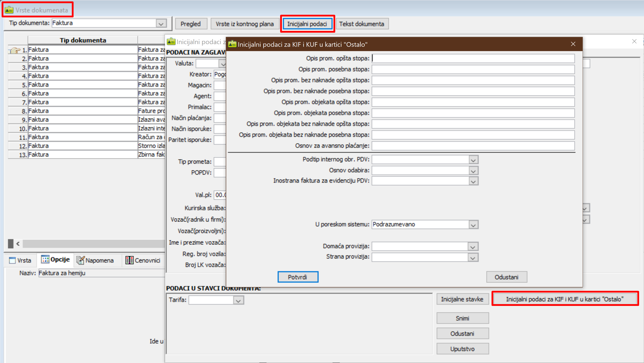Click the Napomena tab pencil icon
This screenshot has height=363, width=644.
pyautogui.click(x=80, y=260)
